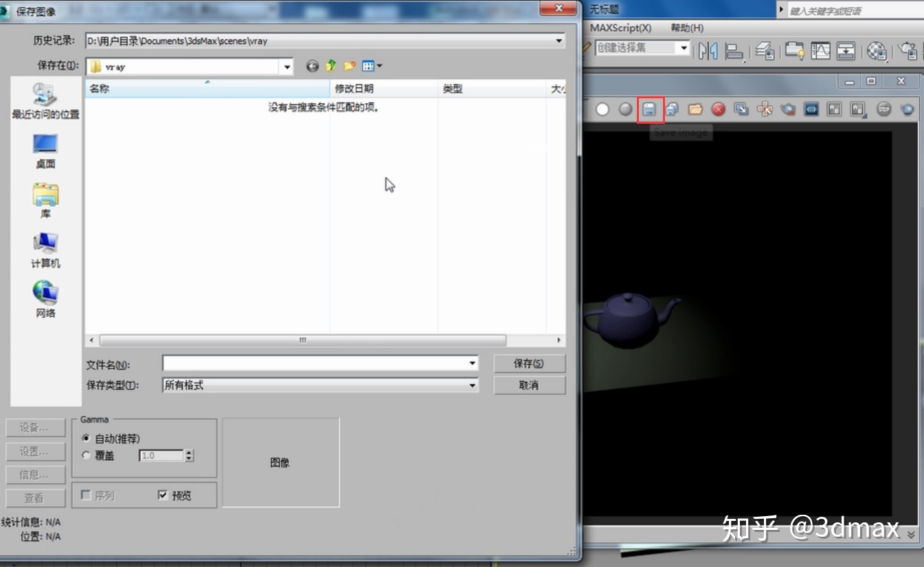Go up one folder level in save dialog

coord(331,67)
